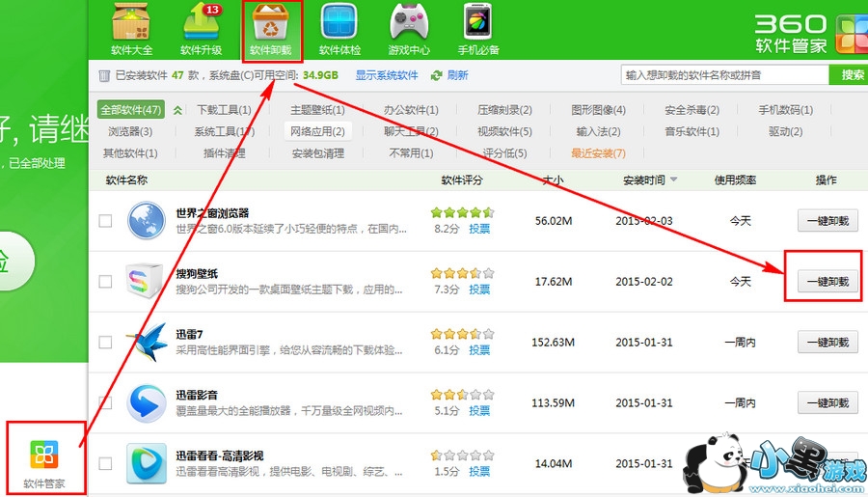Click the 大小 column header
Viewport: 868px width, 497px height.
pos(553,180)
